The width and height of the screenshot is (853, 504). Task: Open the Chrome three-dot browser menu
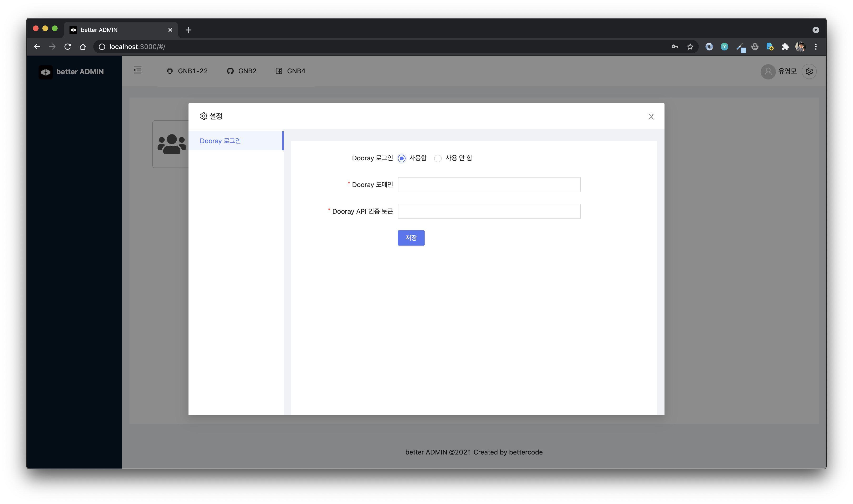816,47
